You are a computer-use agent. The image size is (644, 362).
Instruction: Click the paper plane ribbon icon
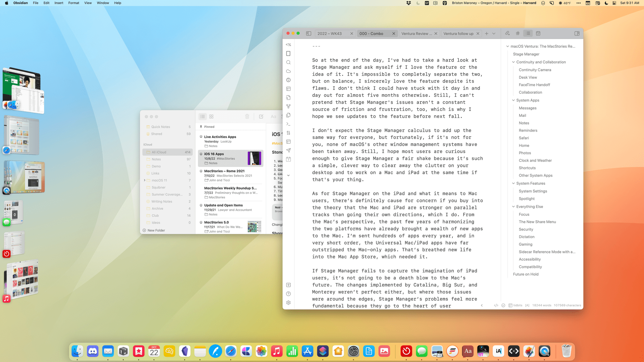[x=288, y=150]
